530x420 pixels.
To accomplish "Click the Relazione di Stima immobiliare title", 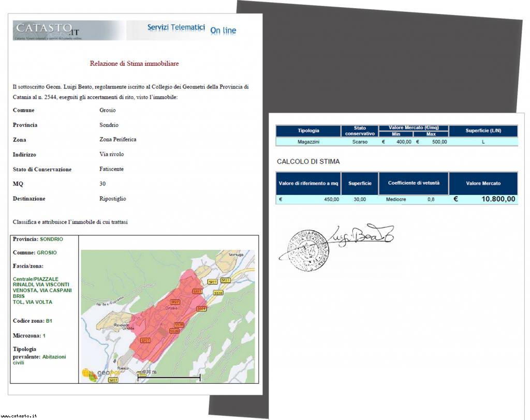I will (x=134, y=64).
